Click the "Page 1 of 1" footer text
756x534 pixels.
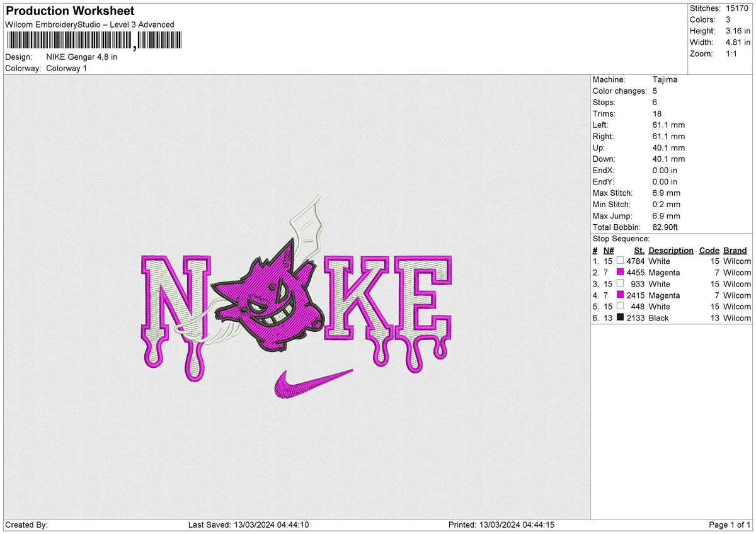click(x=730, y=525)
